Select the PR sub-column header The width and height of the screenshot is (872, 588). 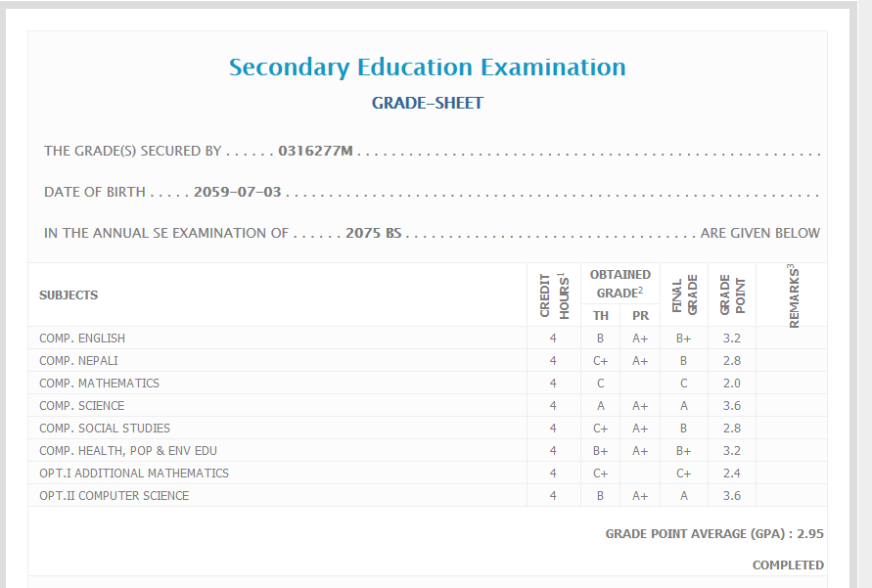click(640, 315)
